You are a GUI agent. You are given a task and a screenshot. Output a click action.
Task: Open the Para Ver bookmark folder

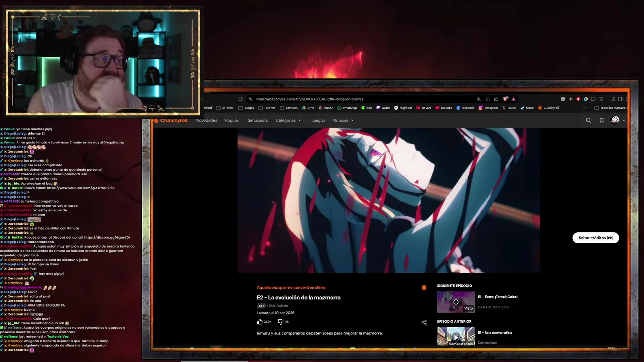(267, 108)
